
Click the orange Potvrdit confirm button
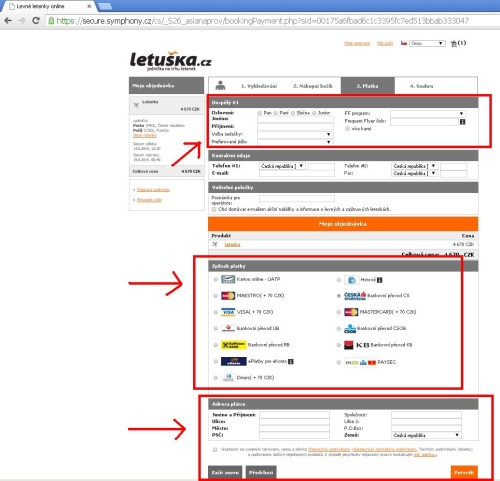point(464,472)
